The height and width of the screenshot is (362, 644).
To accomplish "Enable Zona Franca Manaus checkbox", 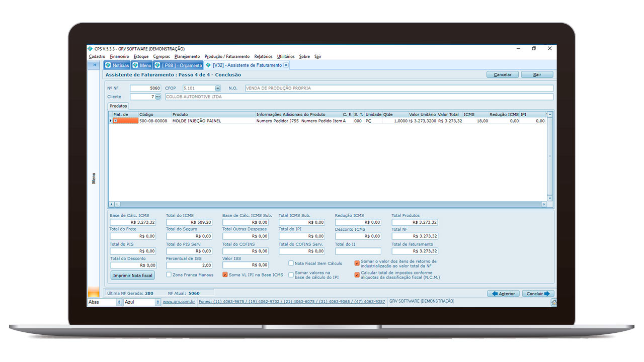I will coord(169,275).
